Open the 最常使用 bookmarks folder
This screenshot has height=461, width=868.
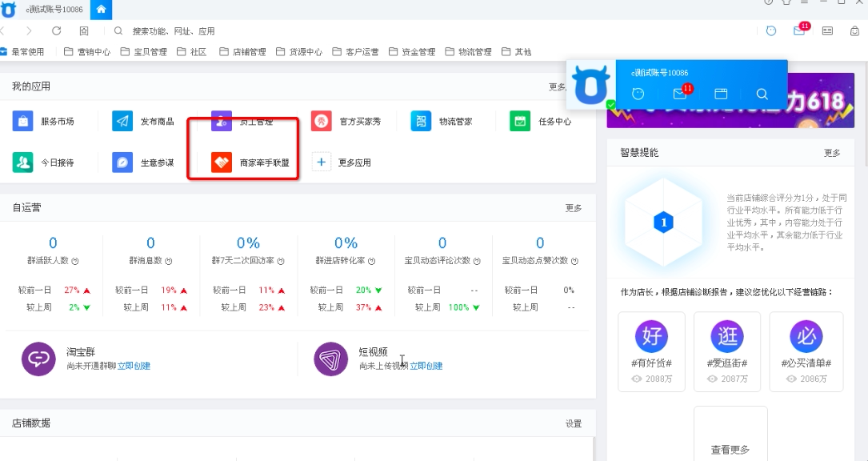click(22, 51)
